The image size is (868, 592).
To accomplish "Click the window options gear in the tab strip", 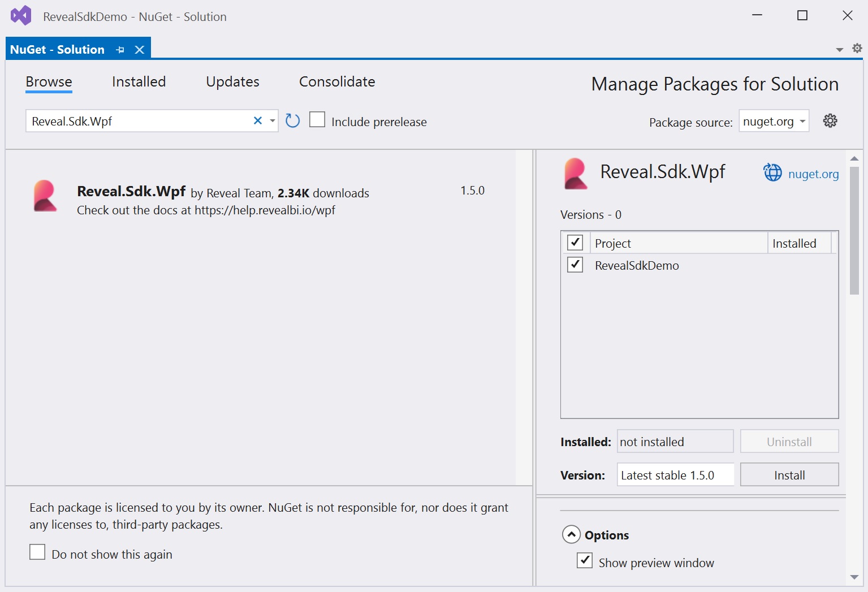I will click(857, 49).
